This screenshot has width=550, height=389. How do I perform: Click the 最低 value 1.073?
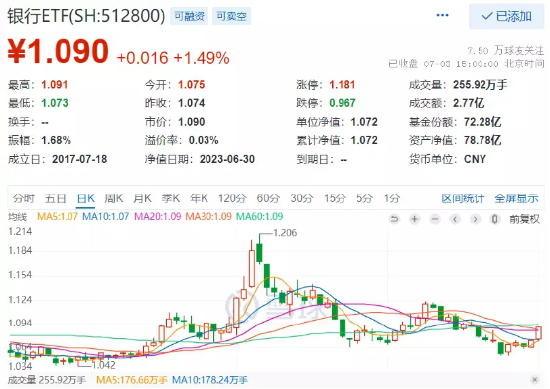coord(55,103)
